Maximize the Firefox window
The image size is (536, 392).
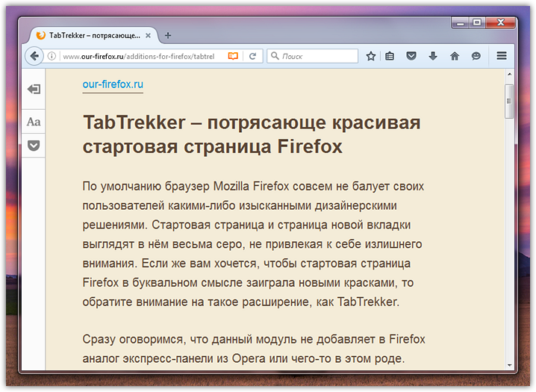pyautogui.click(x=477, y=23)
